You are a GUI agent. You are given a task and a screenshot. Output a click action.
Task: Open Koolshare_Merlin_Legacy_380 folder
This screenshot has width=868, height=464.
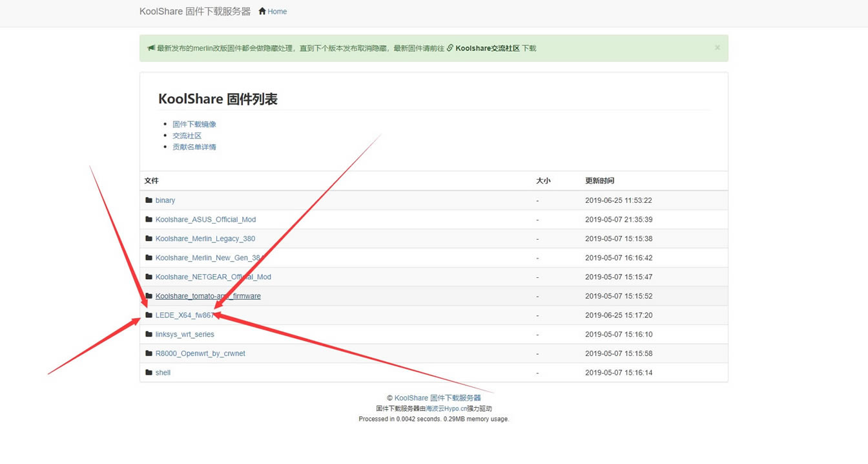click(205, 238)
